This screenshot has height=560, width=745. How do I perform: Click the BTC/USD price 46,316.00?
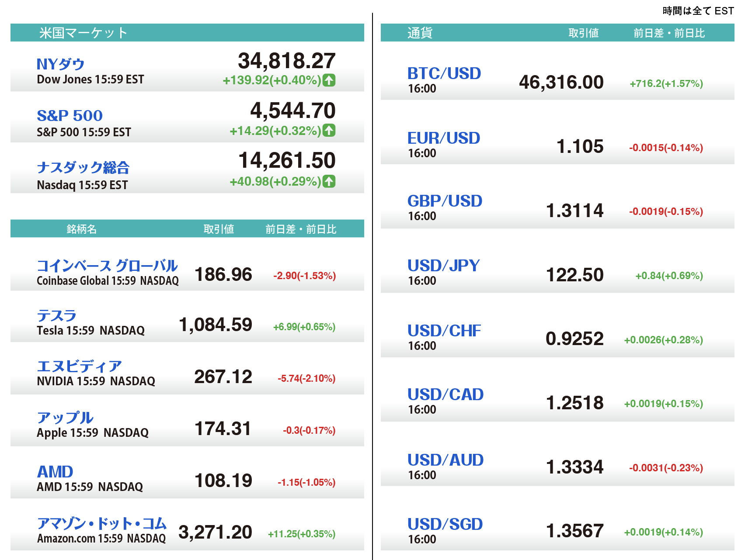[561, 83]
